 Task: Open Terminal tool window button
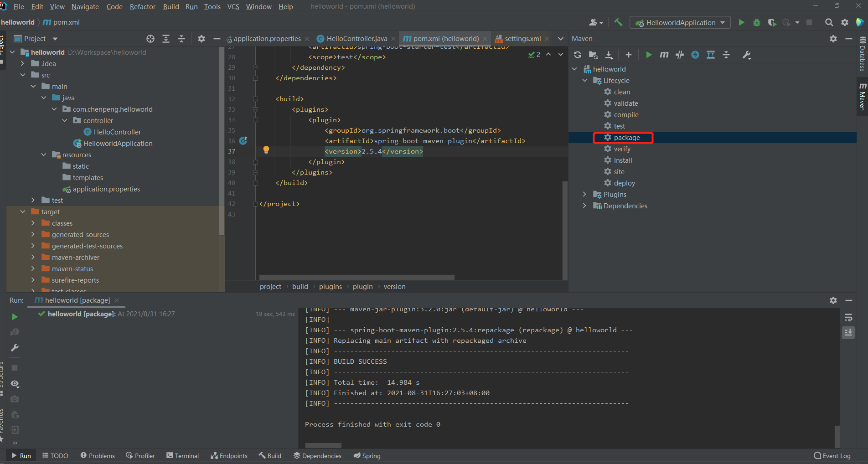click(182, 456)
